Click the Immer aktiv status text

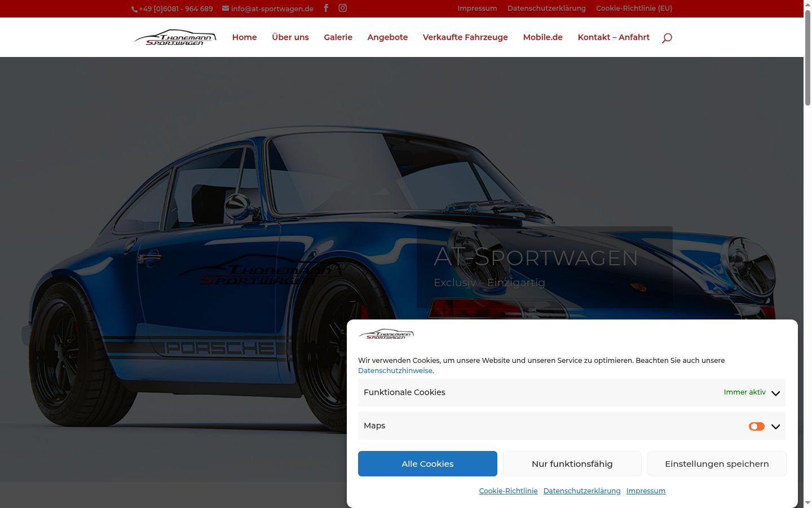point(745,392)
